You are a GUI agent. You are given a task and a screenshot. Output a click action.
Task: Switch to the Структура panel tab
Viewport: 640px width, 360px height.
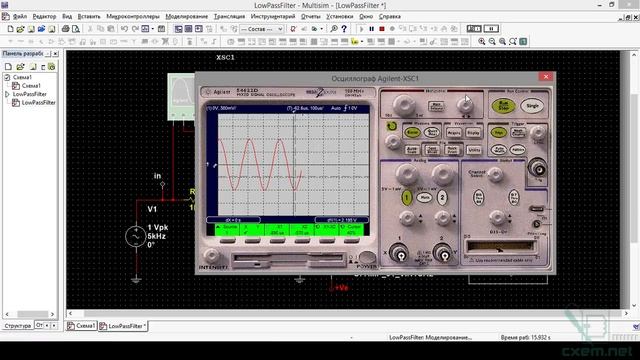pos(18,326)
